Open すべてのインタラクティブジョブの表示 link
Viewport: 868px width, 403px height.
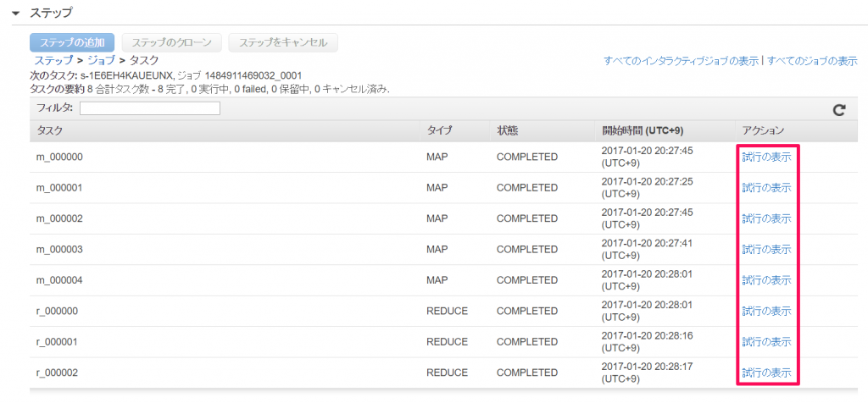(x=681, y=61)
